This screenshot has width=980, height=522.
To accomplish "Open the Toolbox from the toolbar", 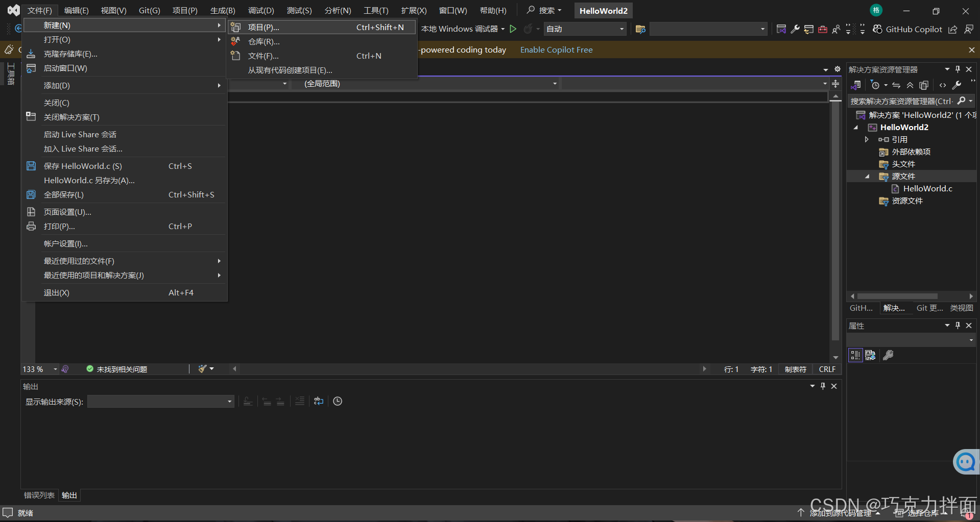I will coord(823,29).
